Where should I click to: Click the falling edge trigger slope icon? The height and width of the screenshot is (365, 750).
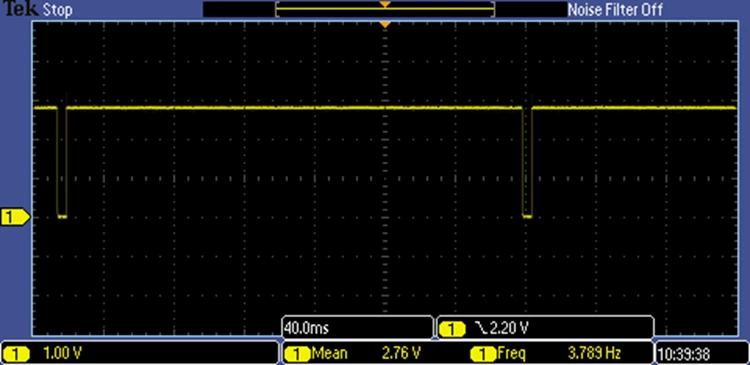click(x=481, y=328)
